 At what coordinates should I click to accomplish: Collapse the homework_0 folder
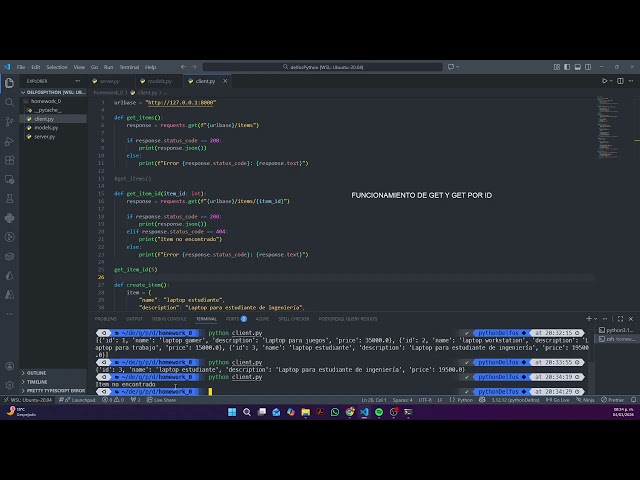45,101
